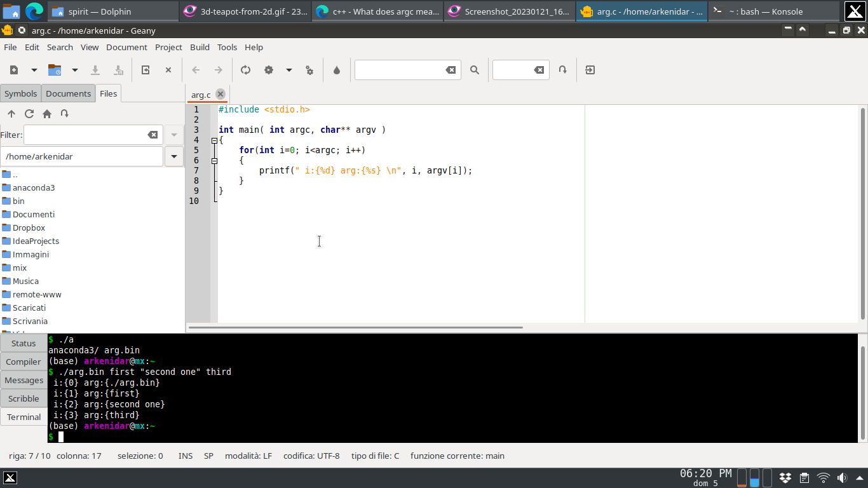The height and width of the screenshot is (488, 868).
Task: Click the Compile circular-arrows icon
Action: click(x=246, y=70)
